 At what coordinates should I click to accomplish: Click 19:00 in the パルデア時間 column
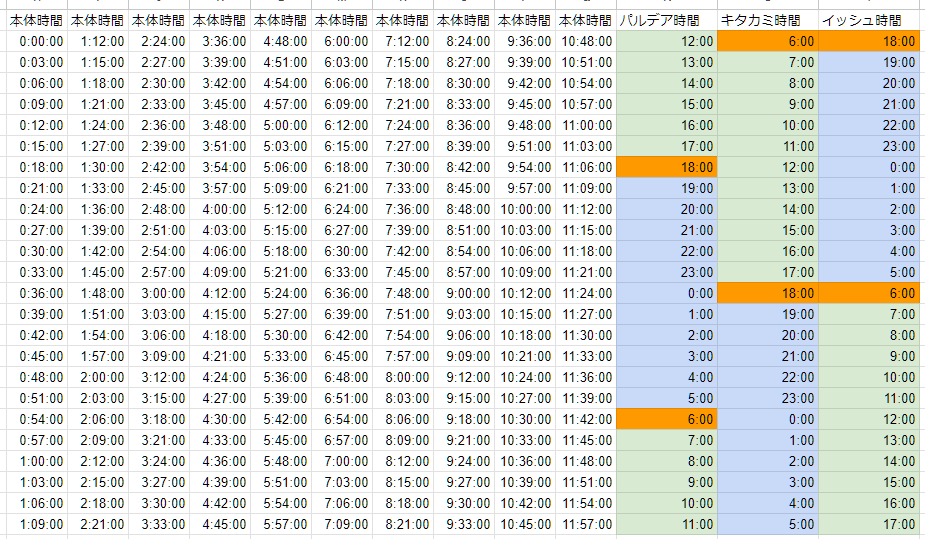[x=667, y=188]
